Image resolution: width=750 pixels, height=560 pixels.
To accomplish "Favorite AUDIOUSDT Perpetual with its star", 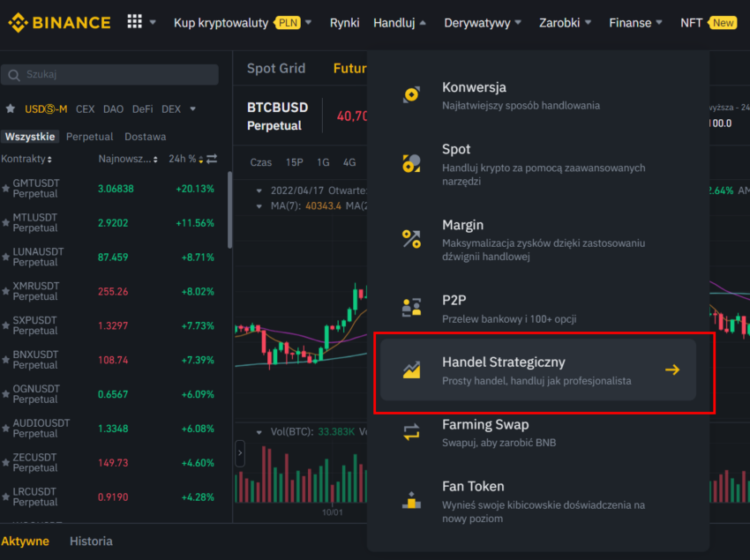I will coord(6,429).
